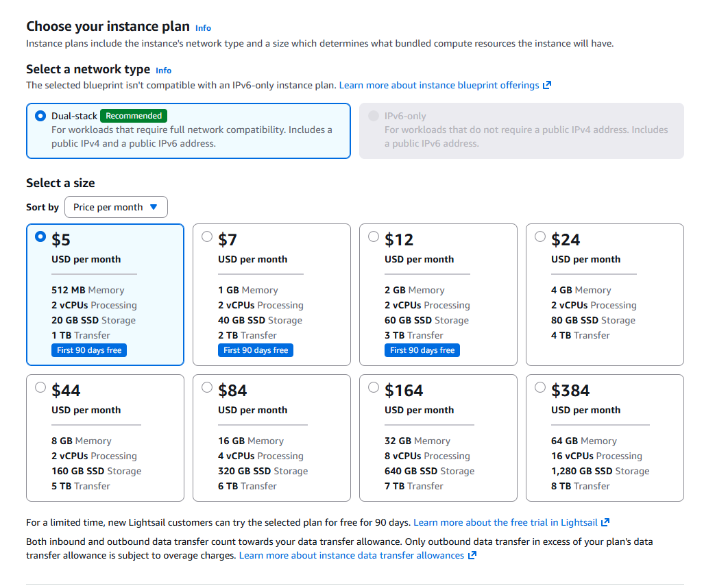Select the $12 per month plan
The height and width of the screenshot is (586, 728).
tap(374, 237)
